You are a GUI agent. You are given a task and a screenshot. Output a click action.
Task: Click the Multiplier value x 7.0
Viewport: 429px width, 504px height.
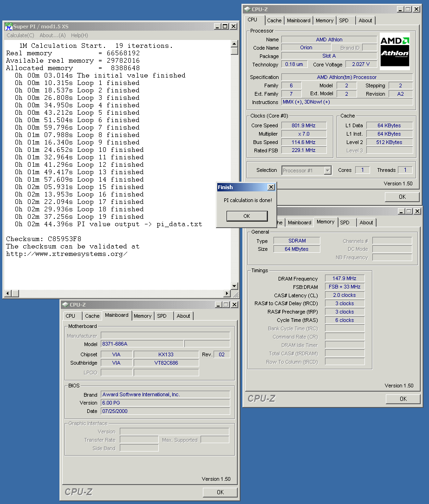coord(304,134)
